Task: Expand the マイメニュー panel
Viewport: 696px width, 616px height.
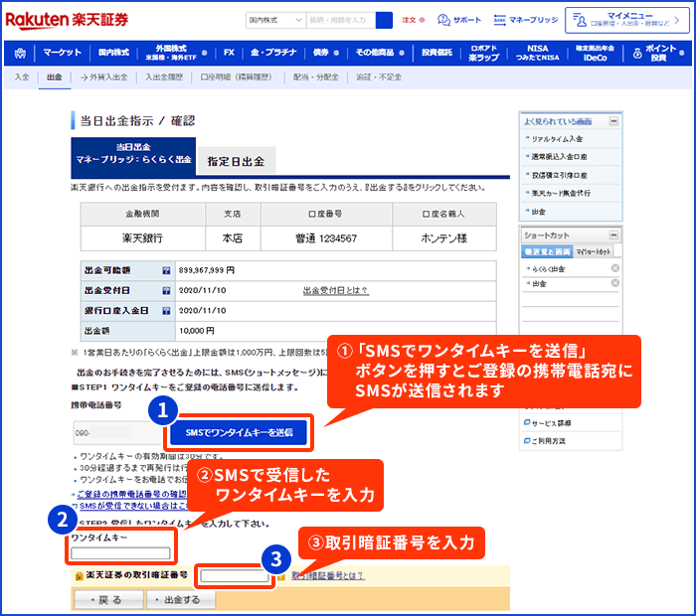Action: [627, 20]
